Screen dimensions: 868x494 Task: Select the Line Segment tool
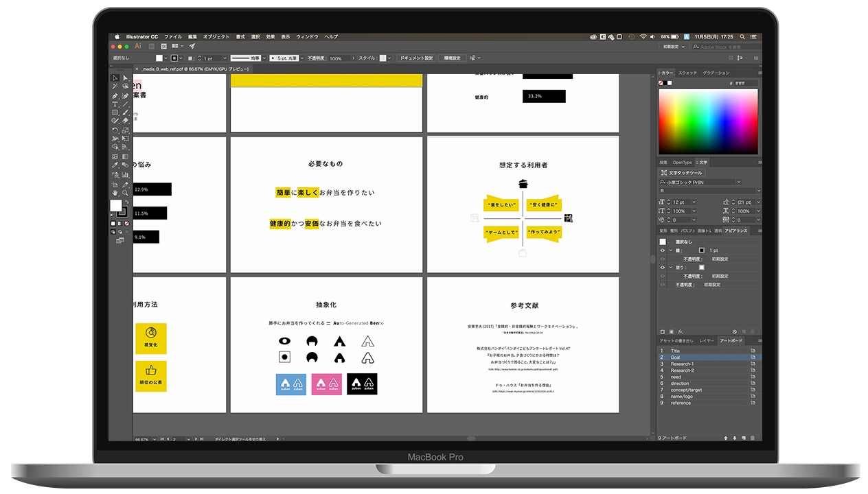pos(126,104)
